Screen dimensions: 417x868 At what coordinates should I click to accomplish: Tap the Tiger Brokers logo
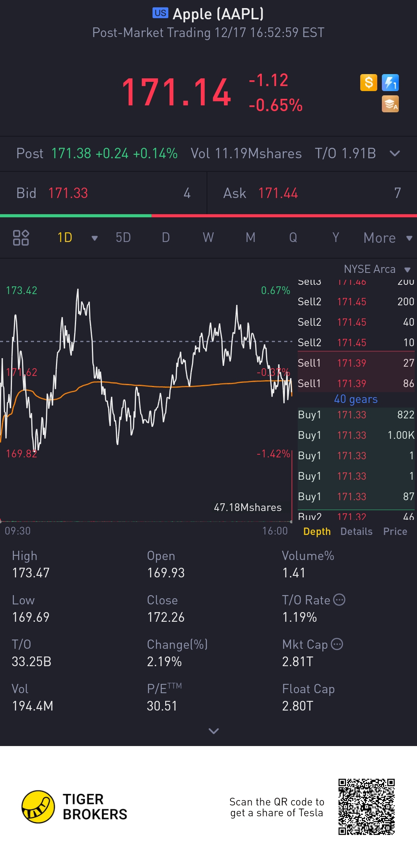[75, 807]
